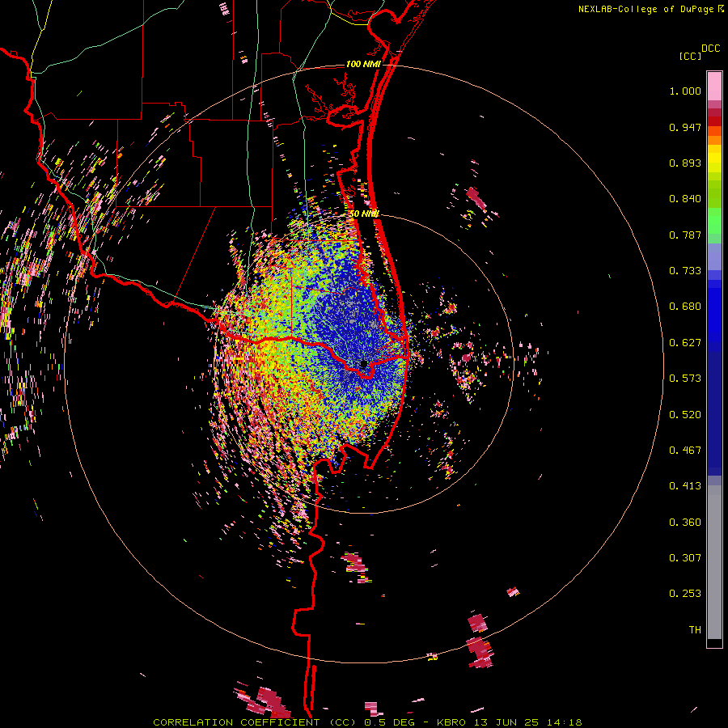Pick the light pink segment of the color bar

tap(714, 86)
